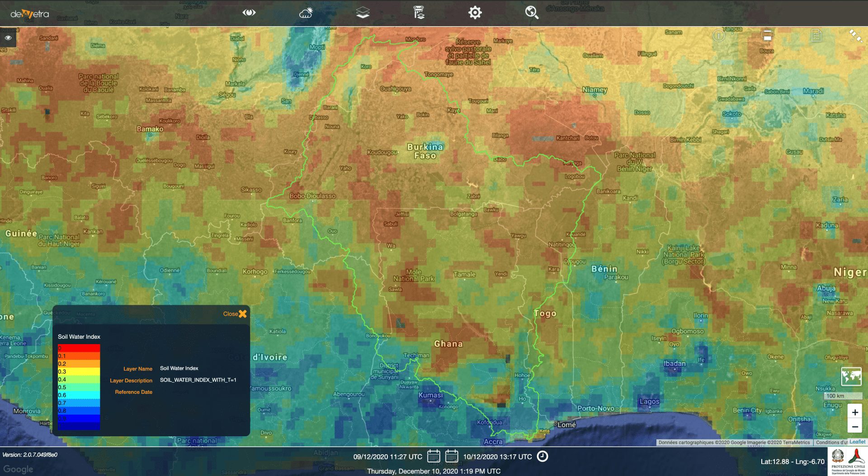Click the Togo country label
The width and height of the screenshot is (868, 476).
[545, 313]
